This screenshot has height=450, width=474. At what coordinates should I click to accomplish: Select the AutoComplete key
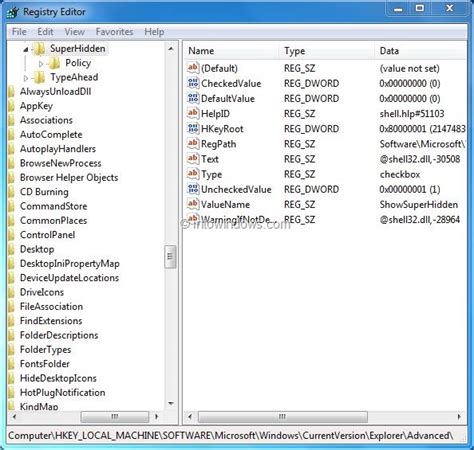51,134
